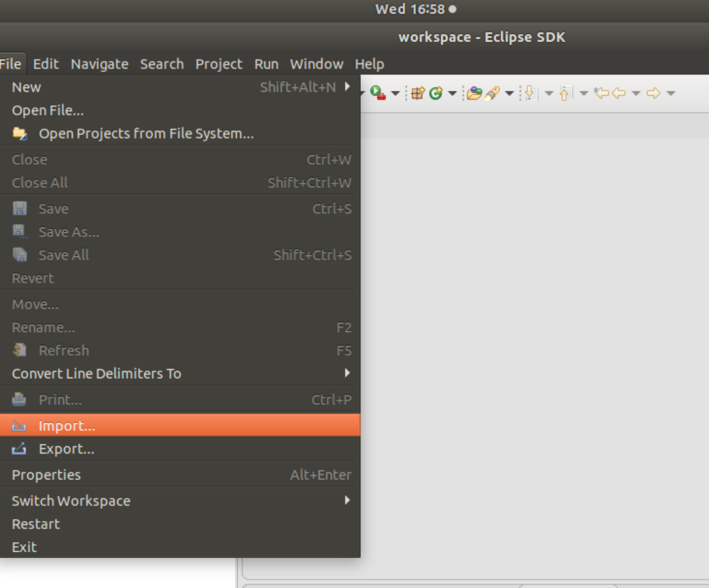Click the Last Edit Location icon
Screen dimensions: 709x588
pyautogui.click(x=601, y=93)
